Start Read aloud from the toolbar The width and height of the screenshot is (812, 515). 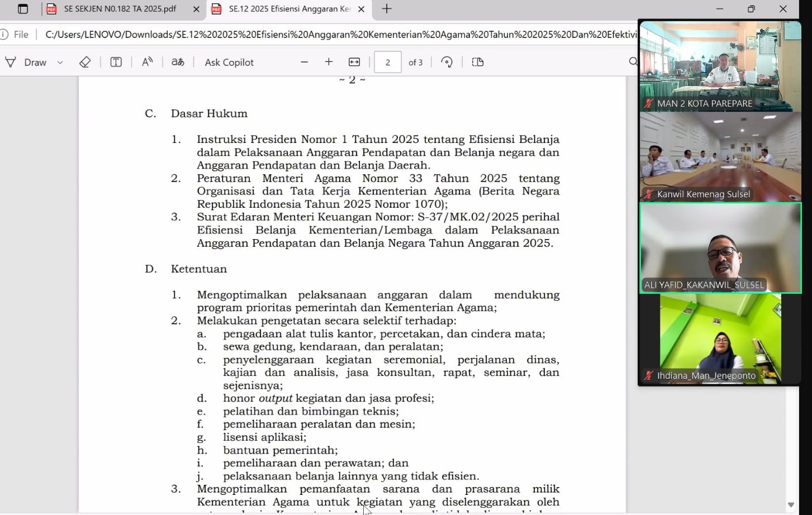pyautogui.click(x=147, y=62)
